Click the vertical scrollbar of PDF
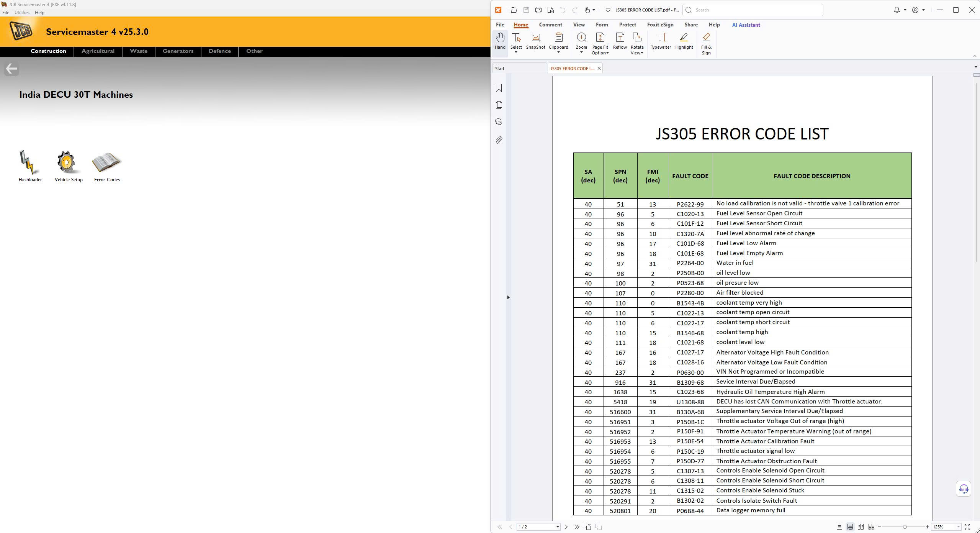980x533 pixels. coord(976,172)
